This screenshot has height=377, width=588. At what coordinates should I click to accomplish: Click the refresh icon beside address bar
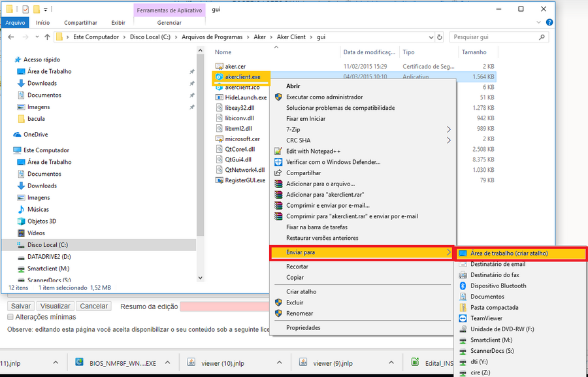[x=439, y=37]
